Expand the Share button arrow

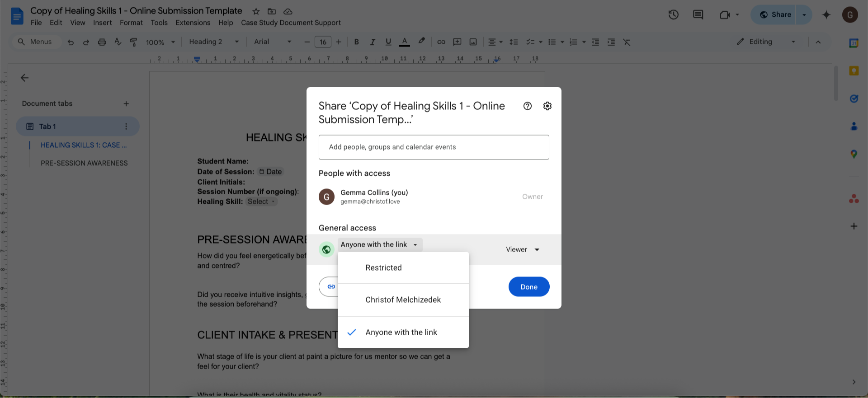[x=804, y=15]
